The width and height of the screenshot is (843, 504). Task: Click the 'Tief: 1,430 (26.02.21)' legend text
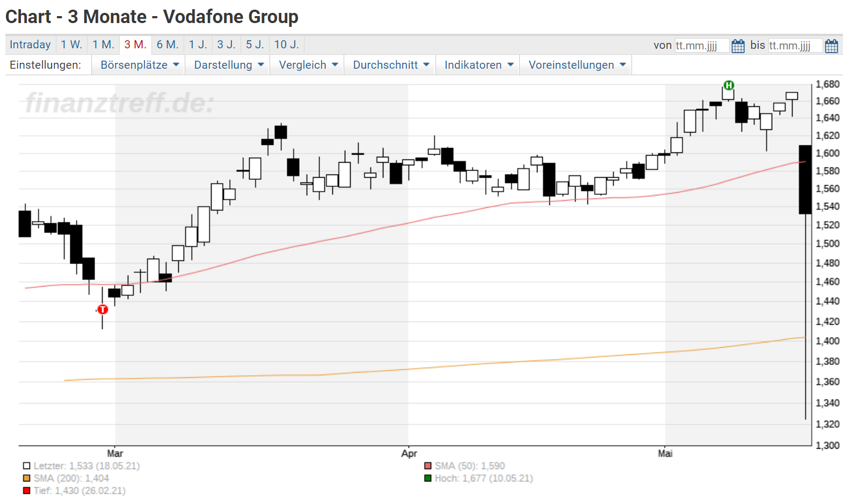tap(79, 491)
